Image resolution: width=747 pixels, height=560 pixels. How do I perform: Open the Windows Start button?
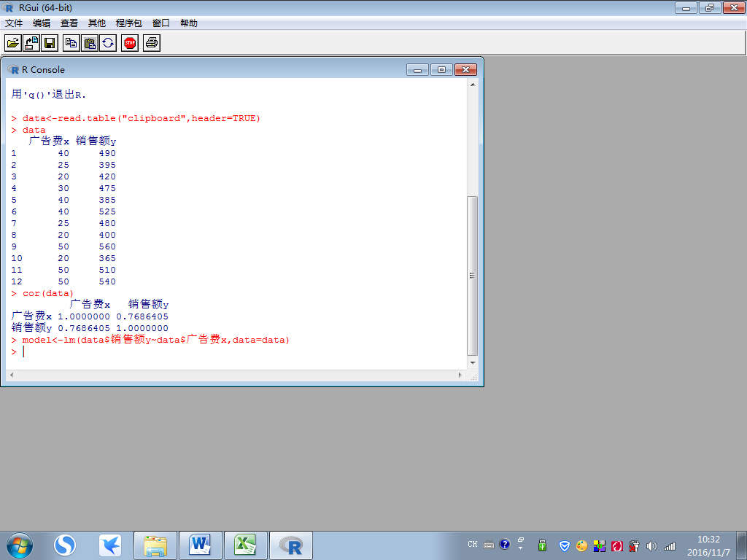[19, 545]
